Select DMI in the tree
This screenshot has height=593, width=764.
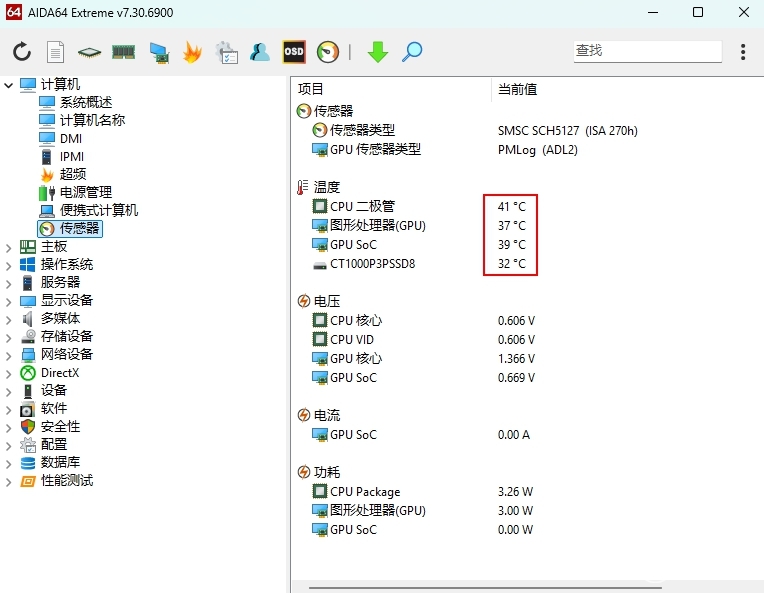click(71, 139)
